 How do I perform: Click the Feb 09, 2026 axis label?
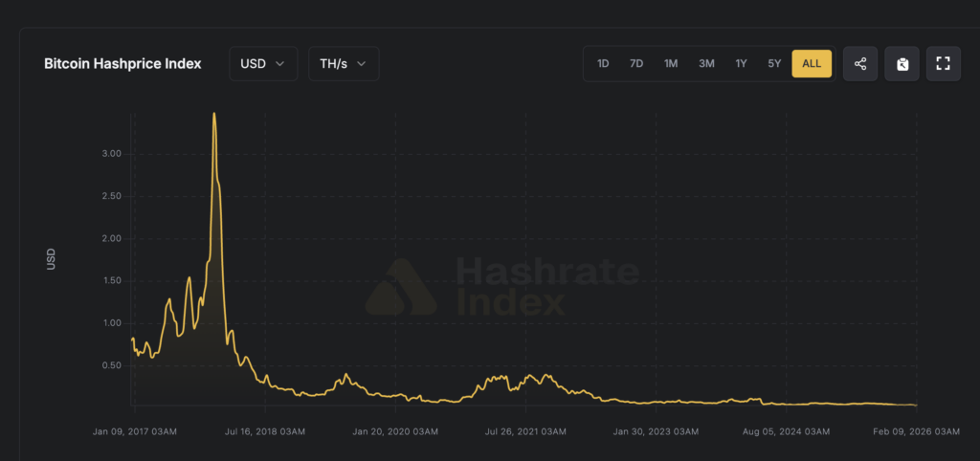916,431
